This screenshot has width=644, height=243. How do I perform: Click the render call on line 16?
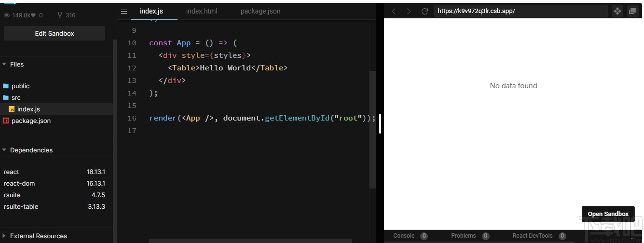262,118
